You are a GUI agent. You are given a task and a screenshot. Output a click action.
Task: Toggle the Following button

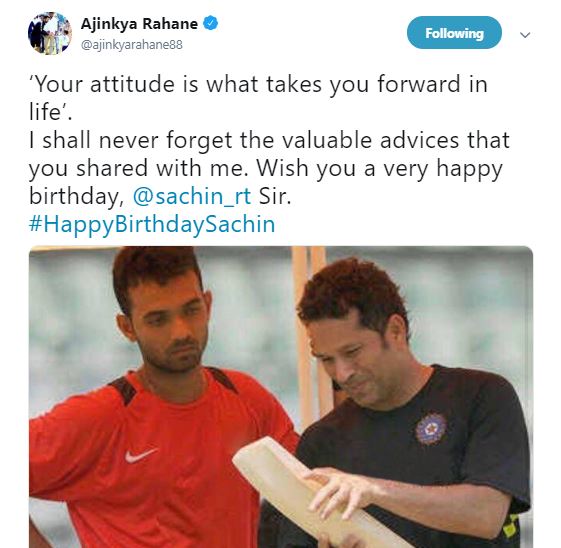point(454,33)
